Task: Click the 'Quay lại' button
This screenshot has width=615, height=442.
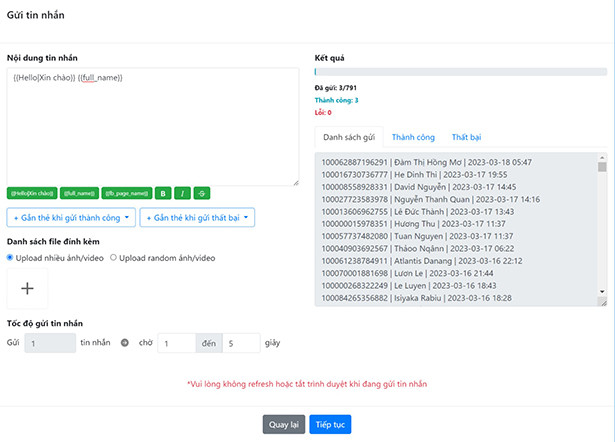Action: 284,424
